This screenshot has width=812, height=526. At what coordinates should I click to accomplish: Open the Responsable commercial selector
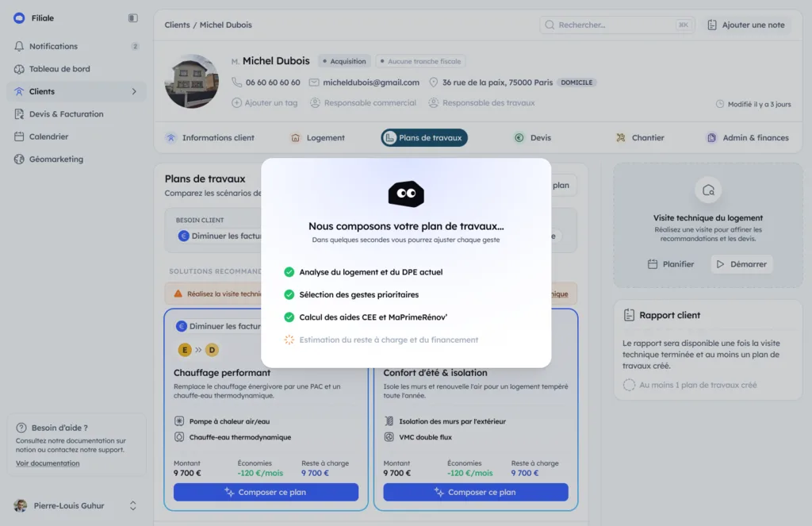point(363,102)
